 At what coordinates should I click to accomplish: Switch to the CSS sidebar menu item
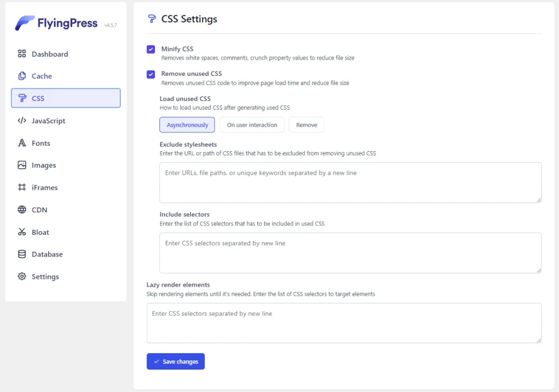pos(66,98)
